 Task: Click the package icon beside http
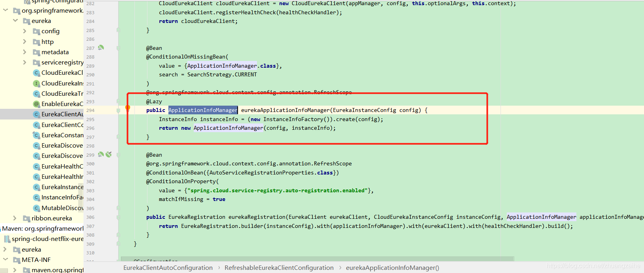click(36, 42)
